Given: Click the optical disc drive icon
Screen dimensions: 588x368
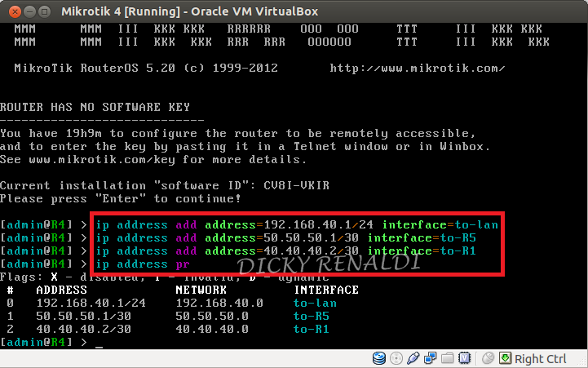Looking at the screenshot, I should [x=396, y=359].
